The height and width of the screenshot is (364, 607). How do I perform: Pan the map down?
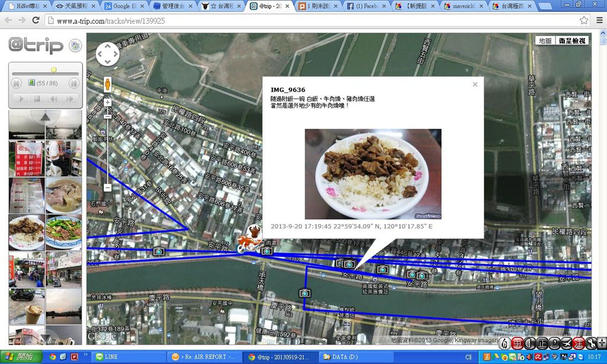[108, 61]
